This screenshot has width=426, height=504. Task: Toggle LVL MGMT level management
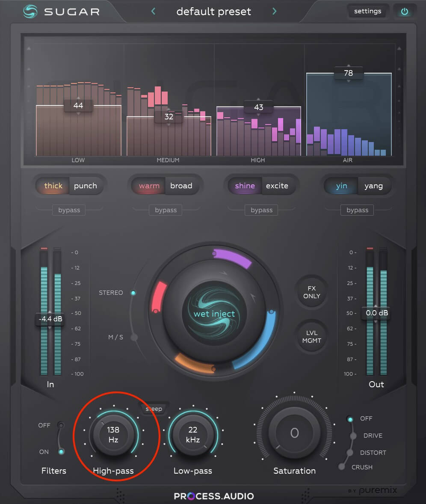tap(312, 337)
